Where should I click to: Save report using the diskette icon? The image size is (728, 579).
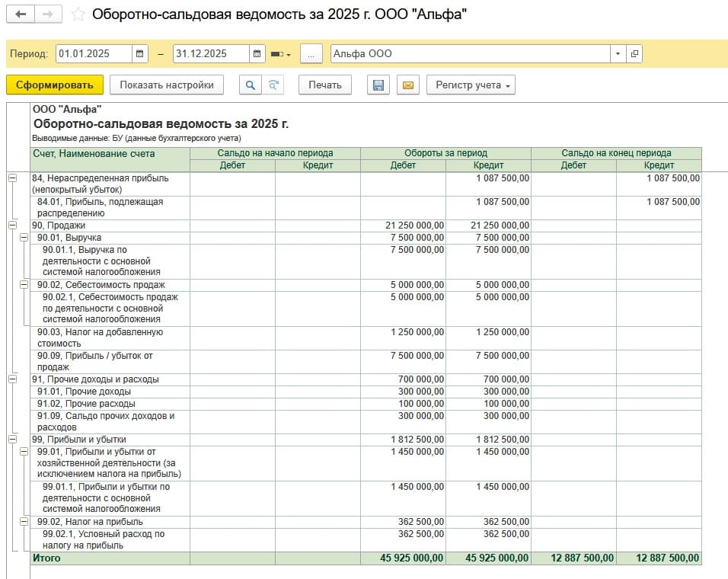click(x=378, y=85)
